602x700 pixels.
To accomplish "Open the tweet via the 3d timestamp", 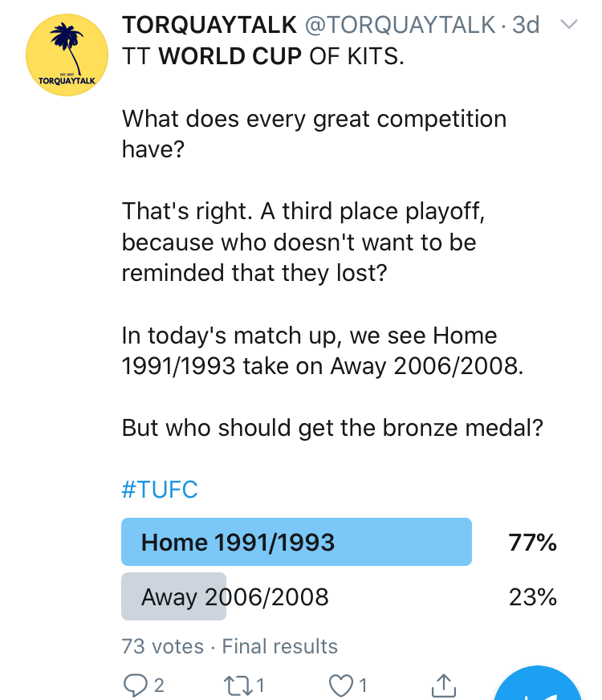I will pos(526,26).
